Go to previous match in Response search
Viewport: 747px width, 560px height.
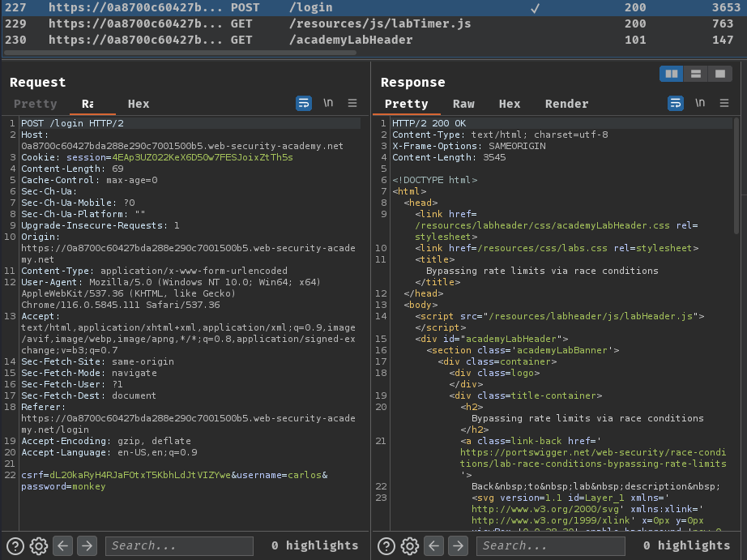pyautogui.click(x=434, y=545)
